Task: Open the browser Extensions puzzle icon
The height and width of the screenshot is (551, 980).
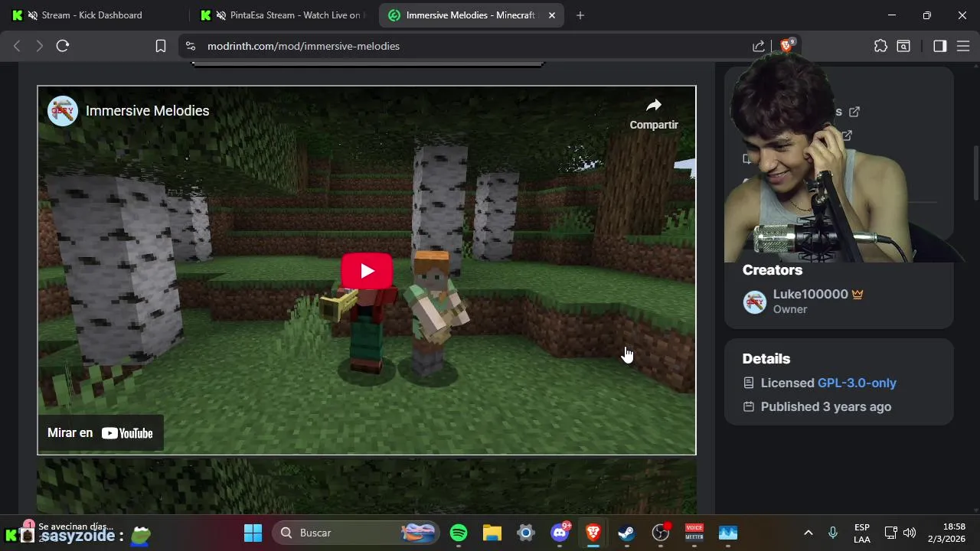Action: [x=880, y=46]
